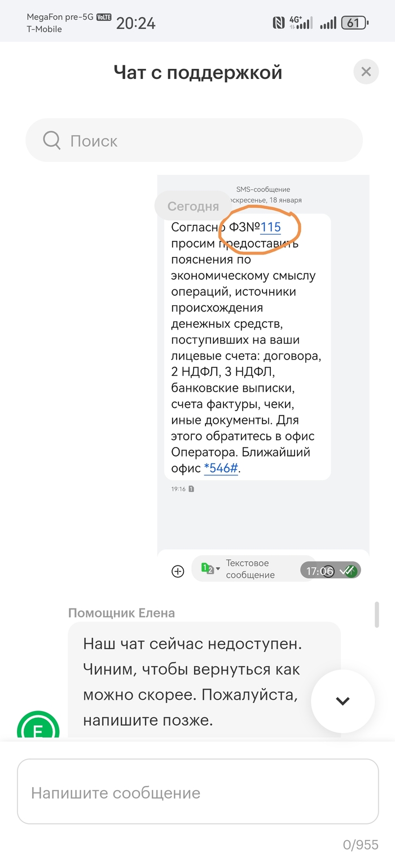Tap the *546# link
This screenshot has height=868, width=395.
click(x=221, y=468)
